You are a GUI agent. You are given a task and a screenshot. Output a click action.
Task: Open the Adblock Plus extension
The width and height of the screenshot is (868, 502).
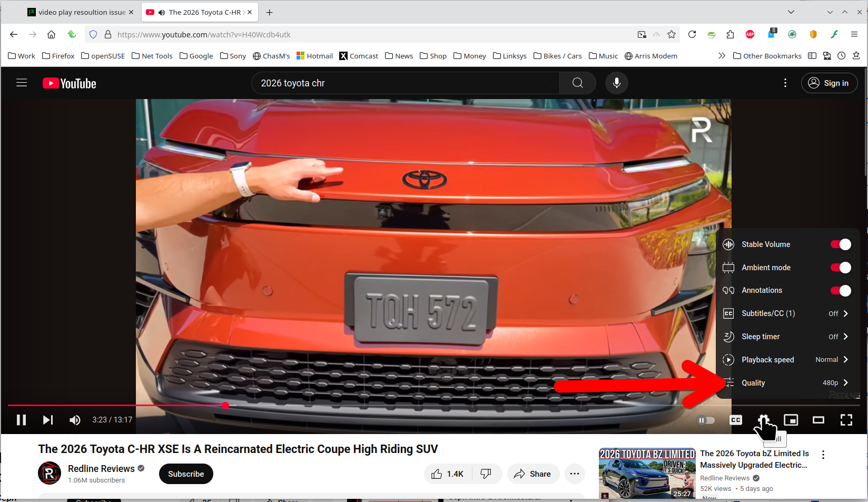point(750,35)
